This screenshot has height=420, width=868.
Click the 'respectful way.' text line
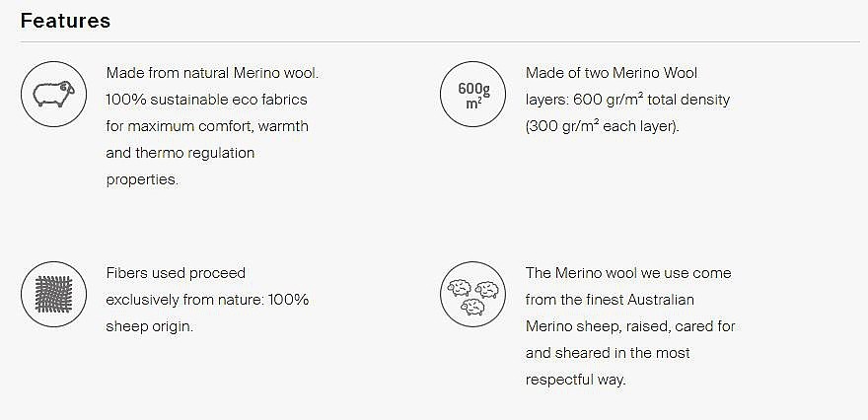pos(576,381)
